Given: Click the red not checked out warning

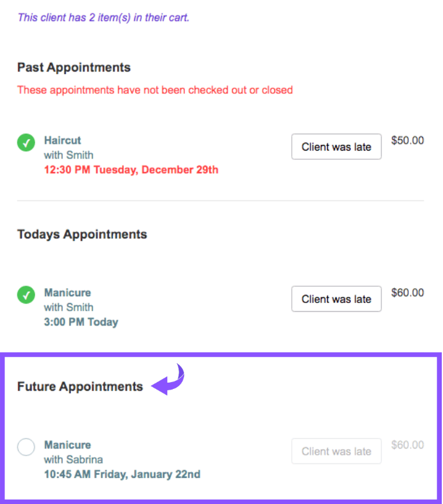Looking at the screenshot, I should click(155, 90).
